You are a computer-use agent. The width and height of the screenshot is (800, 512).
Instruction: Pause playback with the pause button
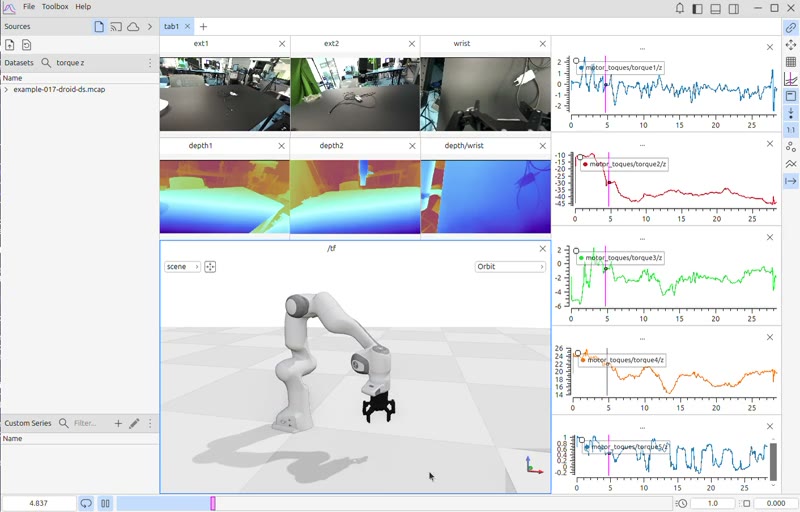[105, 503]
